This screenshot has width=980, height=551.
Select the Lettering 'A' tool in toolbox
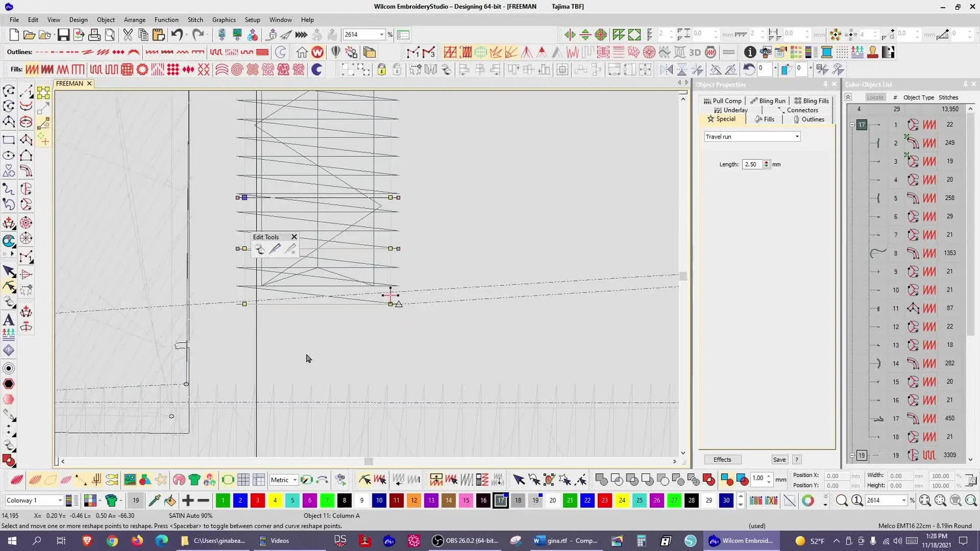(x=9, y=320)
